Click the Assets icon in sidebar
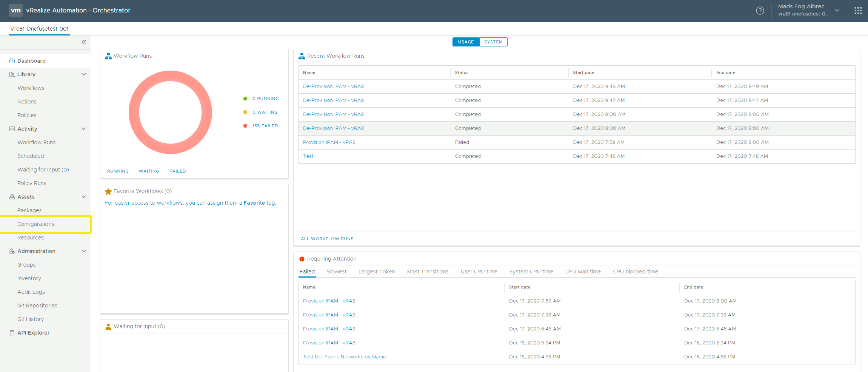868x372 pixels. pyautogui.click(x=12, y=197)
